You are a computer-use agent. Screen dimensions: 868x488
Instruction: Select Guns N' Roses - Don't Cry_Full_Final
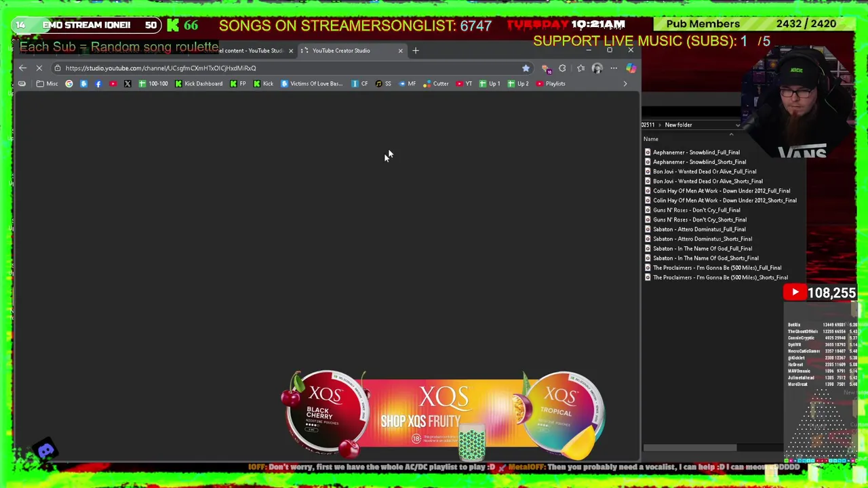coord(692,210)
